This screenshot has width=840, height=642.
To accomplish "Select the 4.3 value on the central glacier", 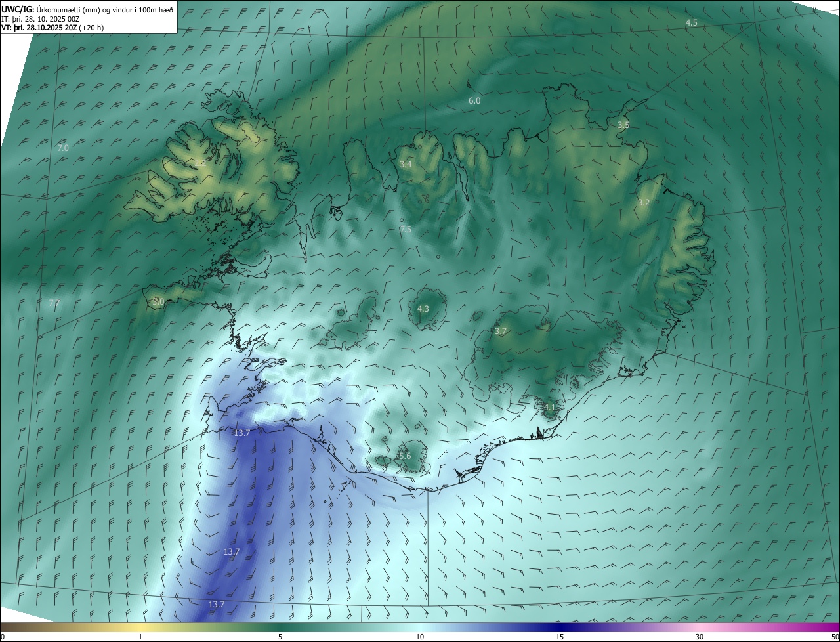I will 423,309.
